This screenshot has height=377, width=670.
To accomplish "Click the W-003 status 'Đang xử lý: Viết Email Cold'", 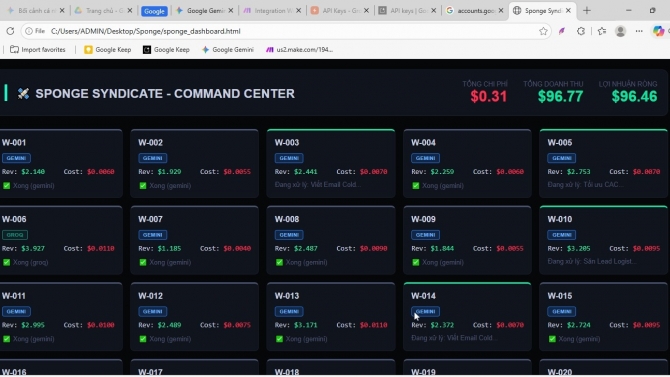I will point(318,184).
